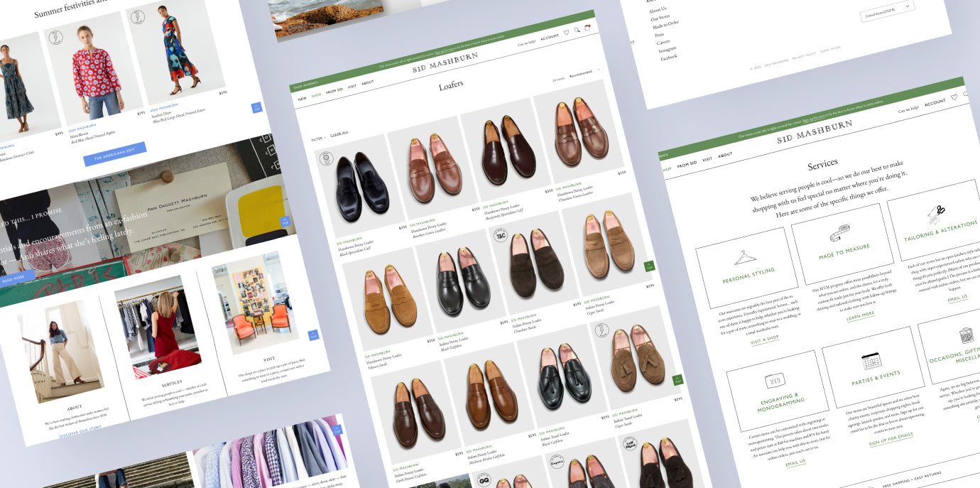This screenshot has height=488, width=980.
Task: Click the Parties & Events calendar icon
Action: click(x=871, y=362)
